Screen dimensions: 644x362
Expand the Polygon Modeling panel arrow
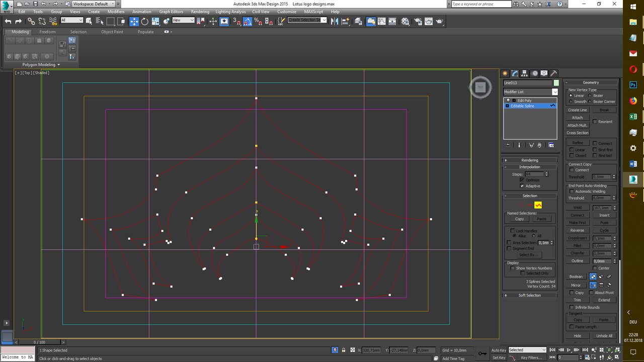(58, 65)
